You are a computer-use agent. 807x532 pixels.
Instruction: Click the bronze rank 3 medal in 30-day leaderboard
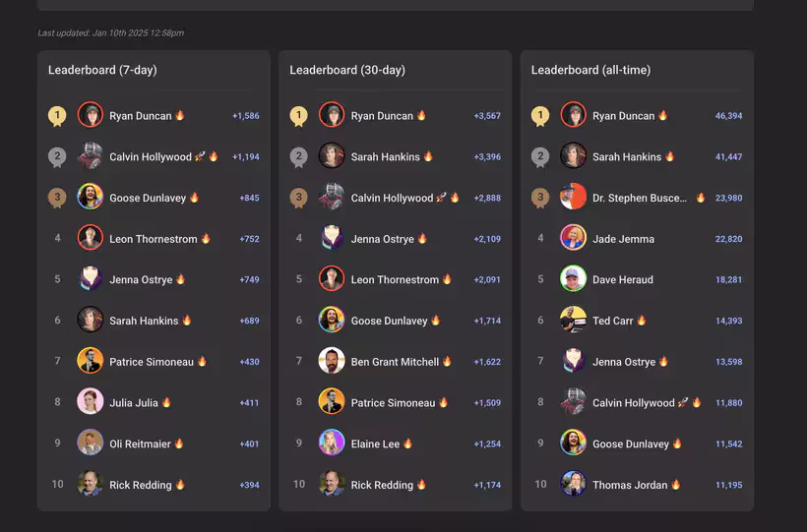pos(298,198)
